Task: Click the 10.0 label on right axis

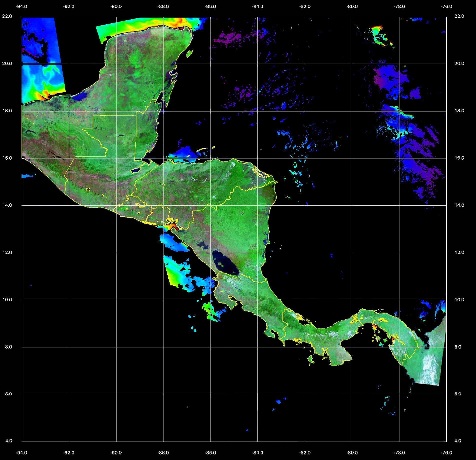Action: pos(459,300)
